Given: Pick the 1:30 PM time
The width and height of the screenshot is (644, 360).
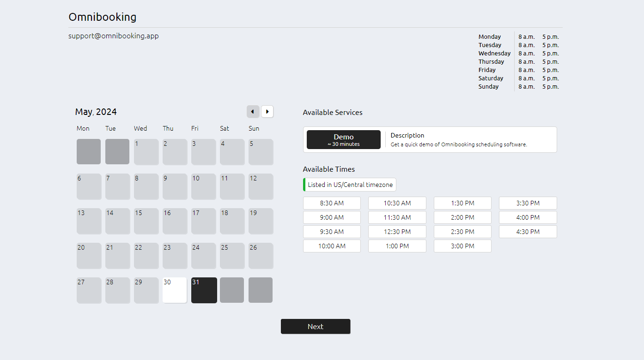Looking at the screenshot, I should point(462,203).
